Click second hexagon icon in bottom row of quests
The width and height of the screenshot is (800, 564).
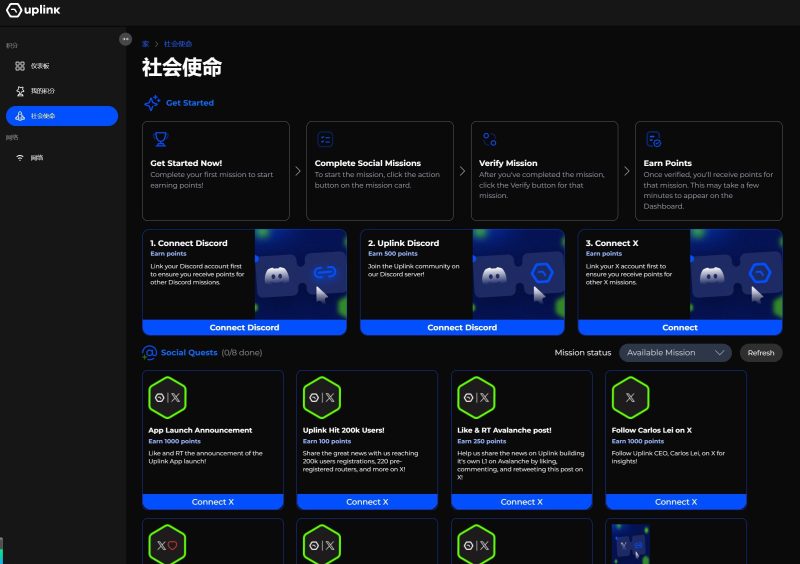tap(322, 545)
